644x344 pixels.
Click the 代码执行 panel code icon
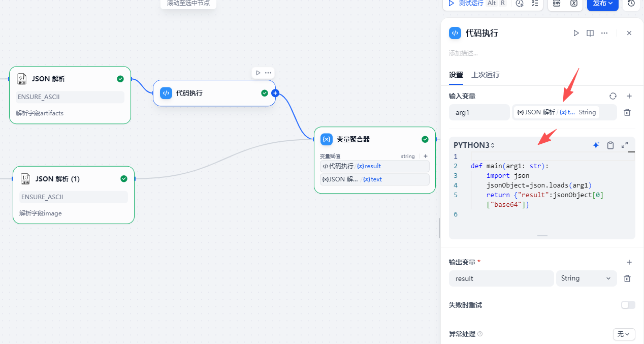[455, 33]
